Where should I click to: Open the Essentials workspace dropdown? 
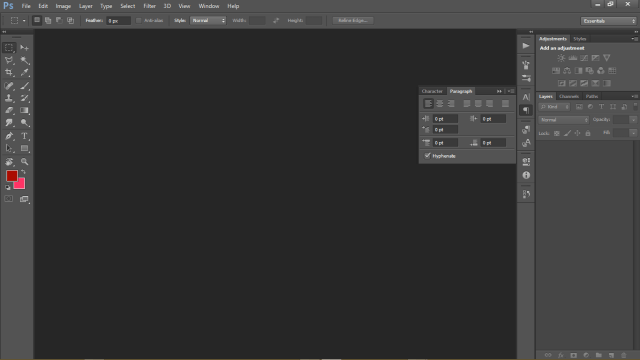click(609, 21)
